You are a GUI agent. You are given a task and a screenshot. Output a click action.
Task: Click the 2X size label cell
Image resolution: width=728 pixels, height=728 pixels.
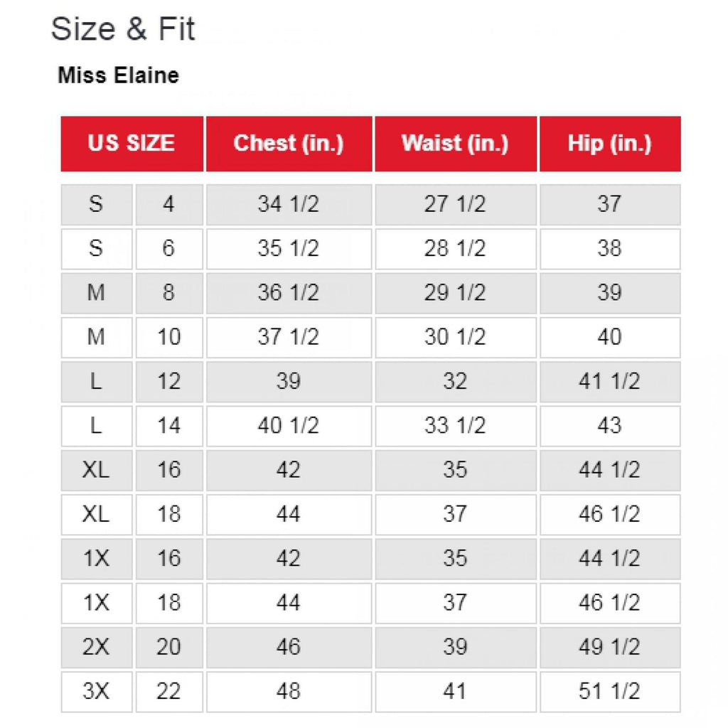tap(97, 647)
